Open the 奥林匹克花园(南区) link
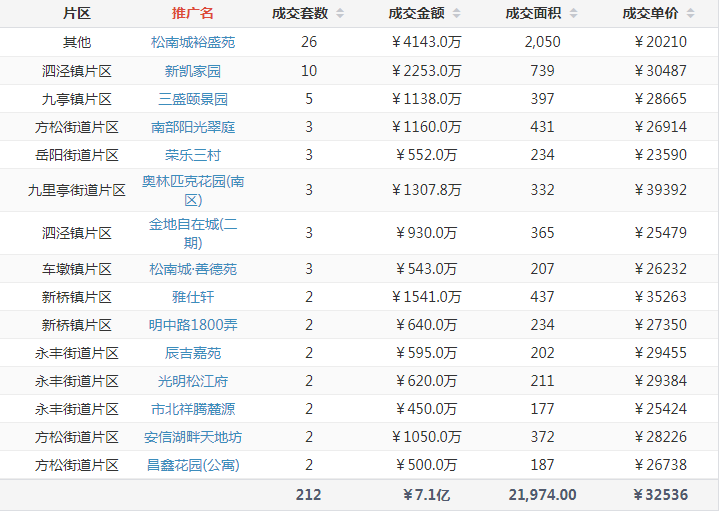This screenshot has height=513, width=719. click(193, 190)
